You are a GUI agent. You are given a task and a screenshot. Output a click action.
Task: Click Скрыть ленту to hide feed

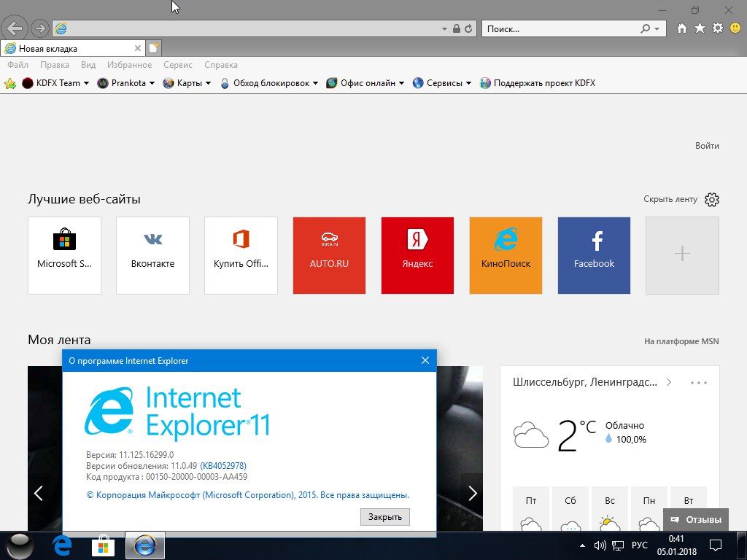coord(670,199)
